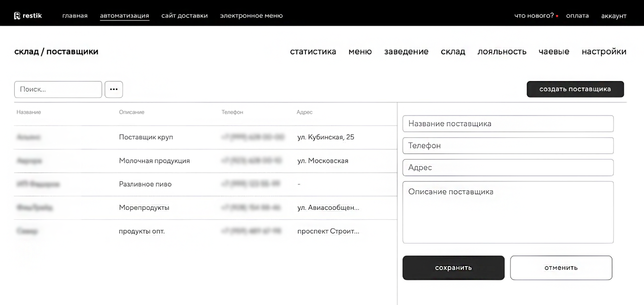Open the 'чаевые' tab
This screenshot has height=305, width=644.
(x=554, y=52)
